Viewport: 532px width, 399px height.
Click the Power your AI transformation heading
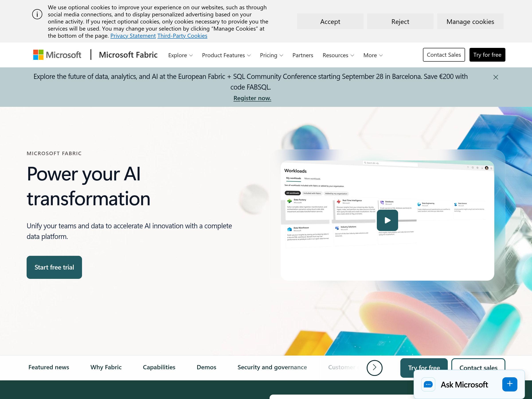coord(88,186)
